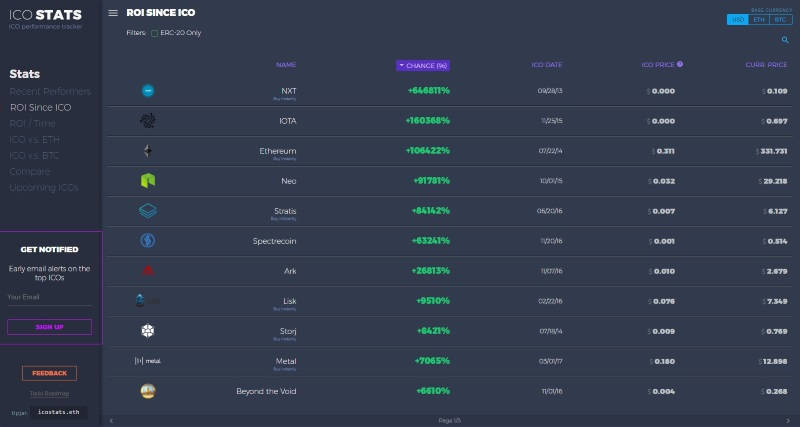Open Recent Performers in the sidebar
800x427 pixels.
(50, 92)
